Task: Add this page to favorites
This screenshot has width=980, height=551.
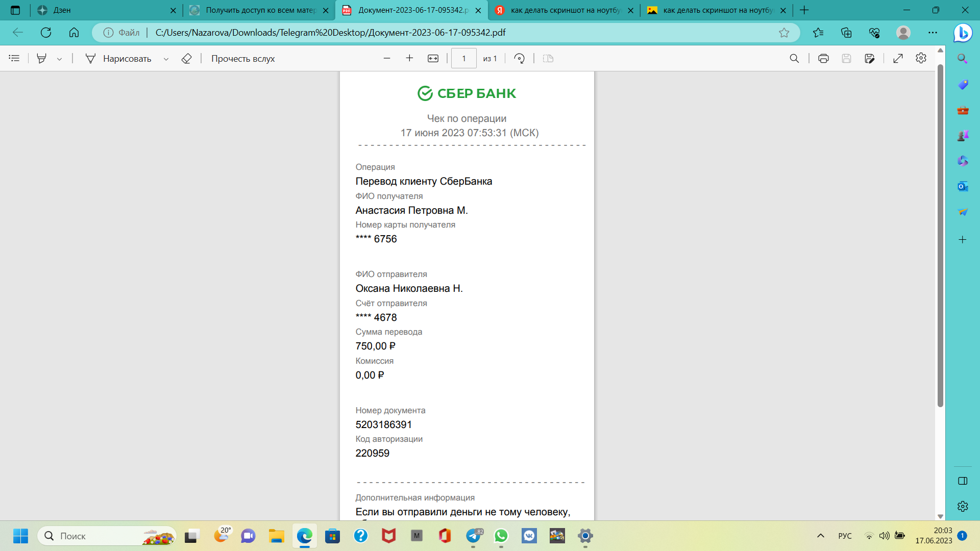Action: 784,33
